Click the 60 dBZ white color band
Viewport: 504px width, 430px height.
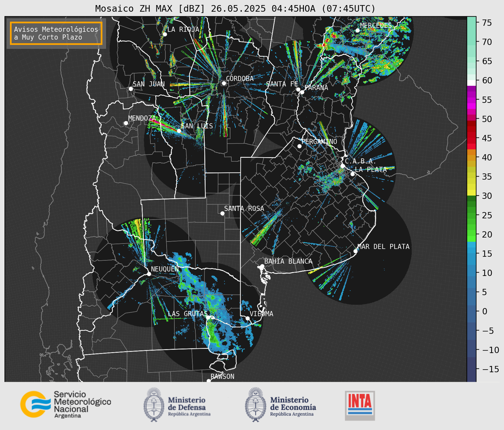[x=471, y=83]
